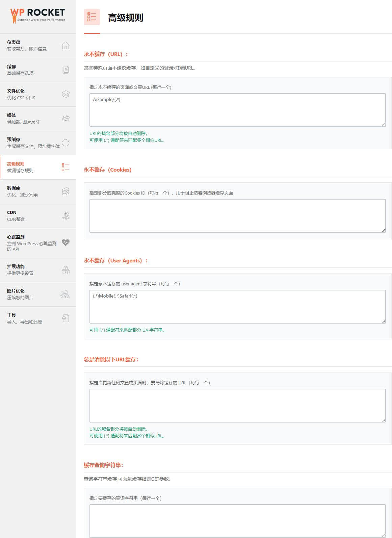Image resolution: width=392 pixels, height=538 pixels.
Task: Click the cache document icon
Action: coord(66,70)
